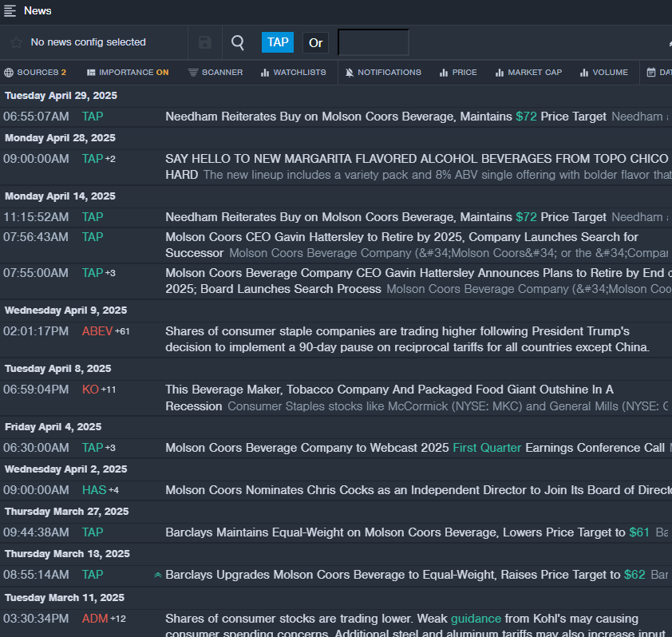Click the save config disk icon

(x=205, y=42)
